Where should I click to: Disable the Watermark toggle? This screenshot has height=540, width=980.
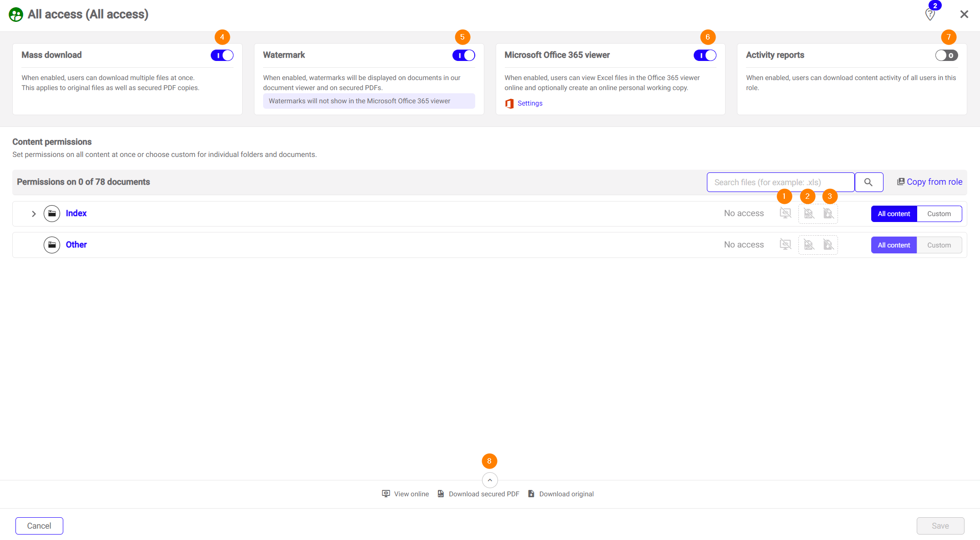463,55
